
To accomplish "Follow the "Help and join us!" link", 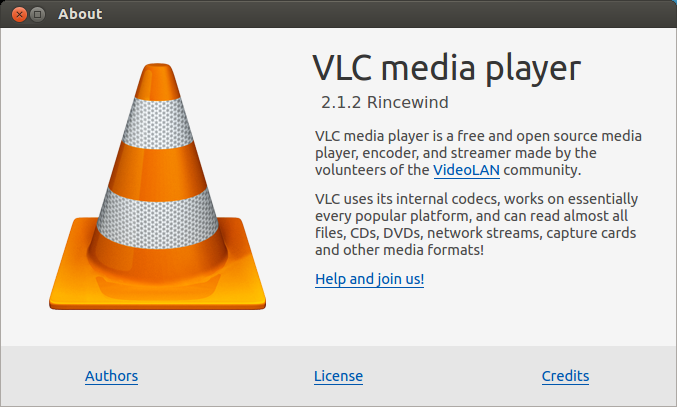I will (370, 279).
